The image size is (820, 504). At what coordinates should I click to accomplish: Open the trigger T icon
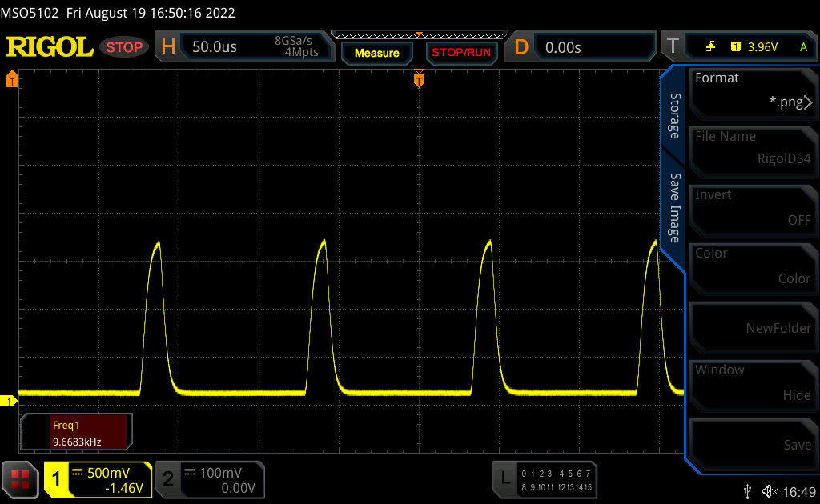point(673,46)
